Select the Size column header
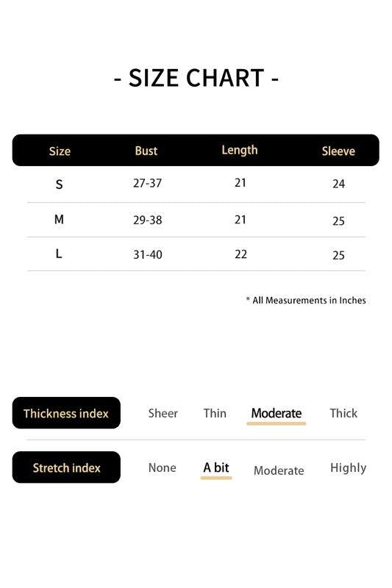 60,151
